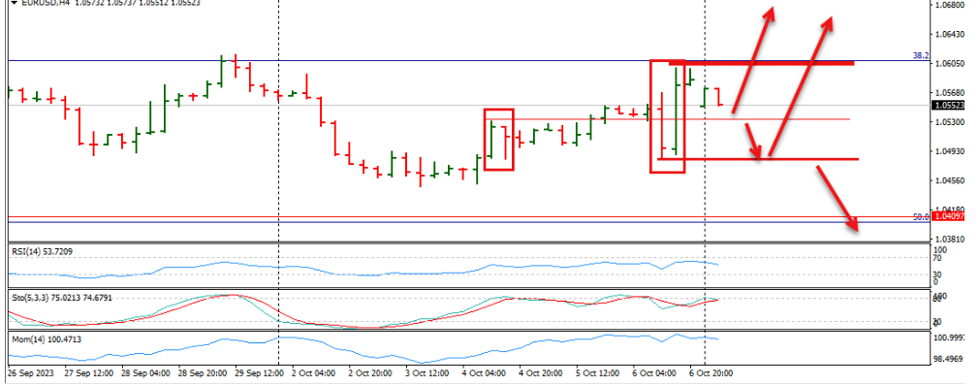The width and height of the screenshot is (980, 386).
Task: Click the 28 Sep 04:00 time label
Action: [x=145, y=373]
